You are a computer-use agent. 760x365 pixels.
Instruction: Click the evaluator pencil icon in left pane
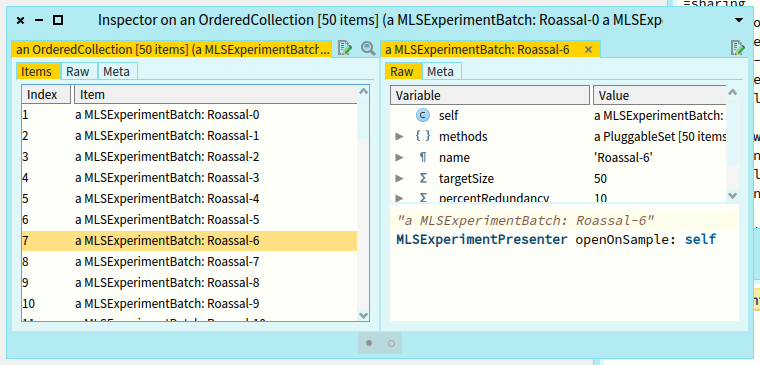(345, 48)
